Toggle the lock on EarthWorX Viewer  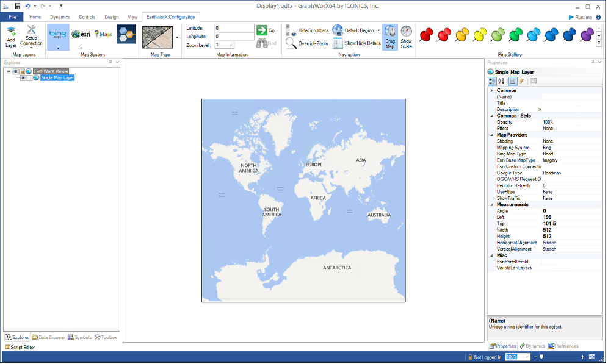[22, 71]
